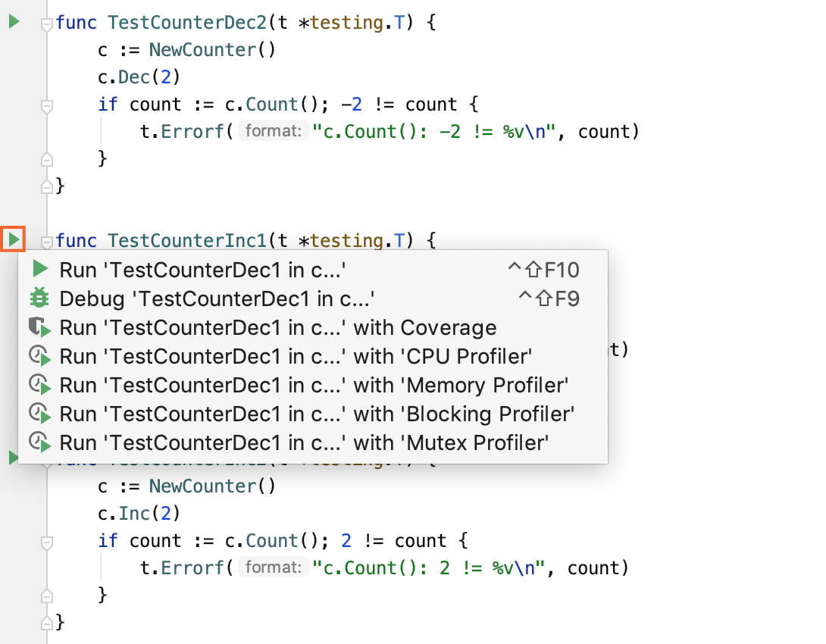Click the ^⇧F9 shortcut label
The width and height of the screenshot is (826, 644).
(549, 299)
